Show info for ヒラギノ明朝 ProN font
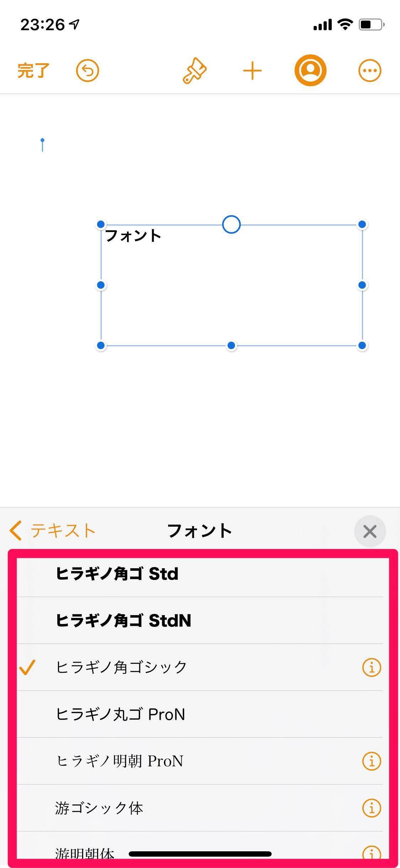The width and height of the screenshot is (400, 868). 371,761
